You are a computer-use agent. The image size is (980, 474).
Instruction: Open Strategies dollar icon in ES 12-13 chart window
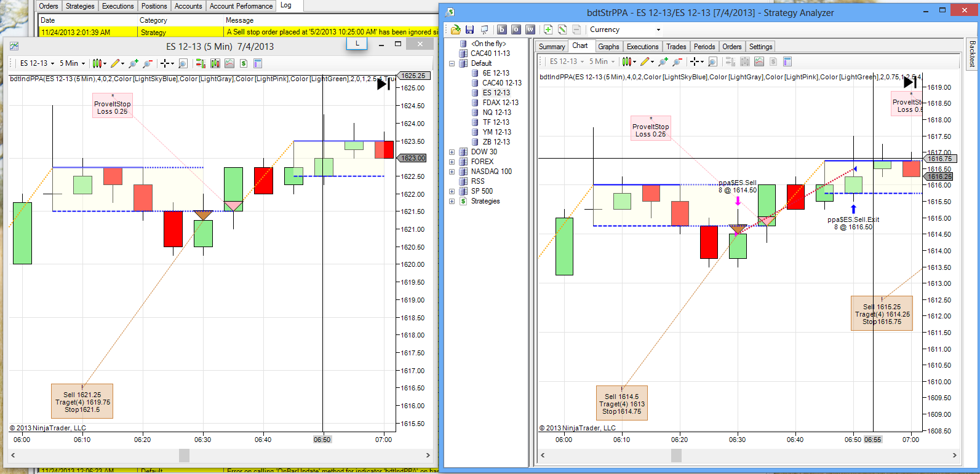244,63
